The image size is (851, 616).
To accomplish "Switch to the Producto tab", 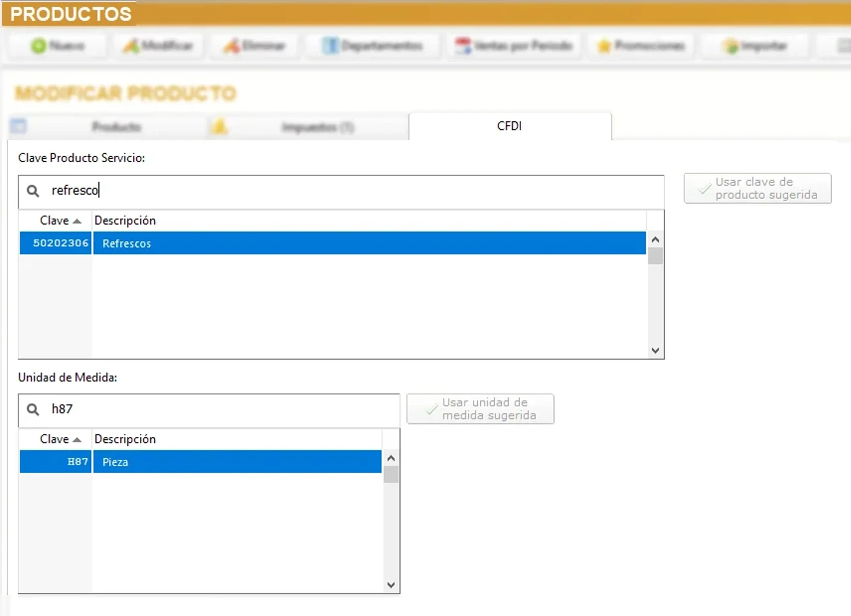I will tap(116, 127).
